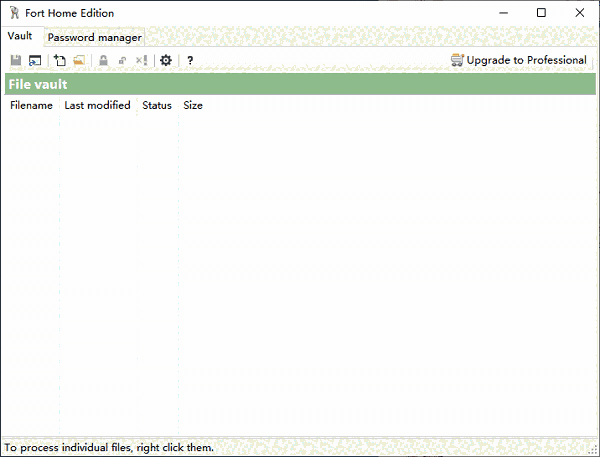Click the File vault heading
The width and height of the screenshot is (600, 457).
[x=38, y=84]
